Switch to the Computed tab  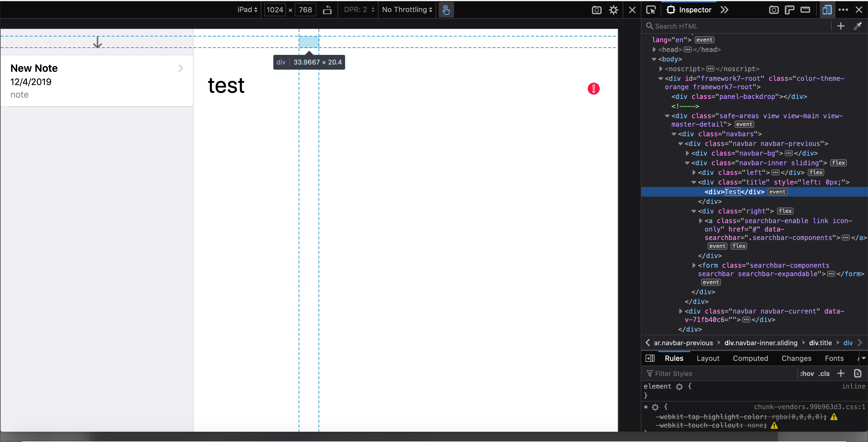(750, 358)
